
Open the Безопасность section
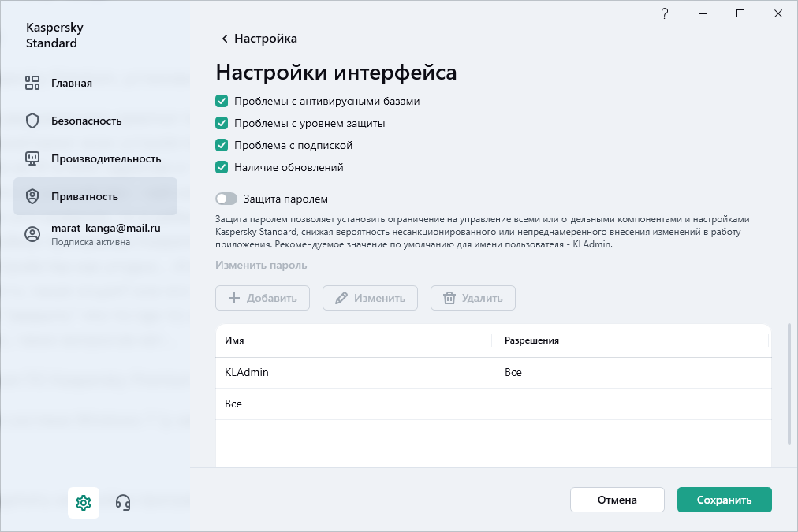[95, 121]
